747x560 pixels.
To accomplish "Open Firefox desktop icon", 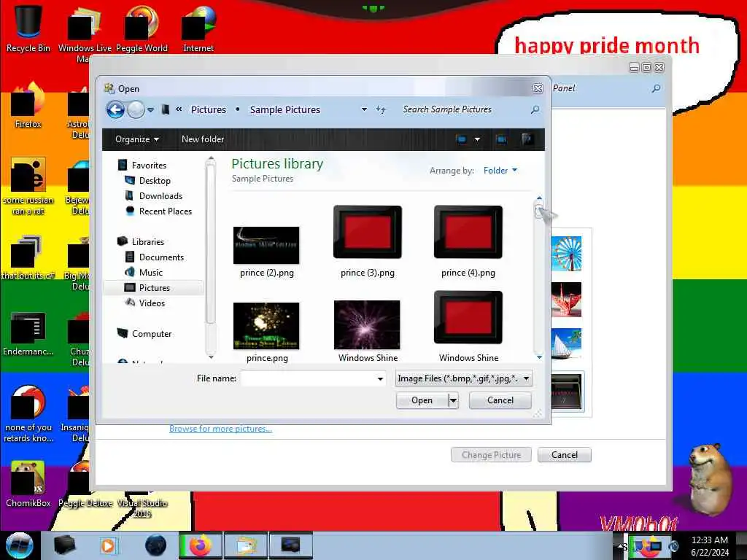I will coord(28,106).
